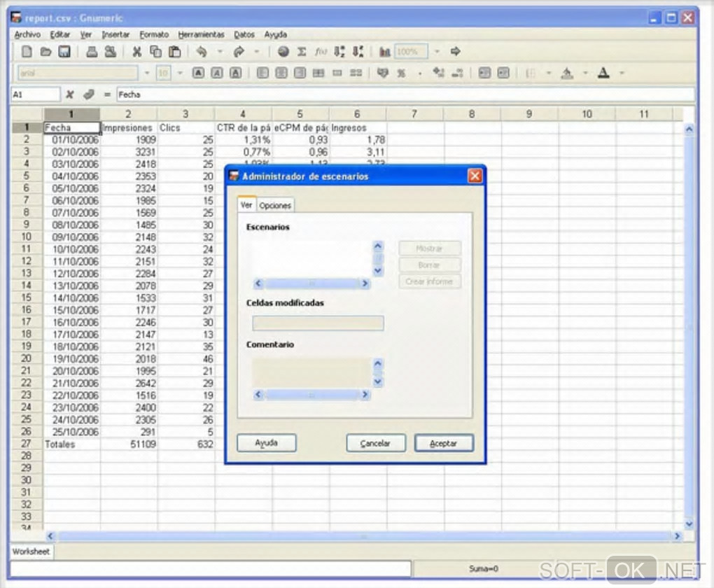Image resolution: width=714 pixels, height=588 pixels.
Task: Click the cell reference box A1
Action: [x=36, y=94]
